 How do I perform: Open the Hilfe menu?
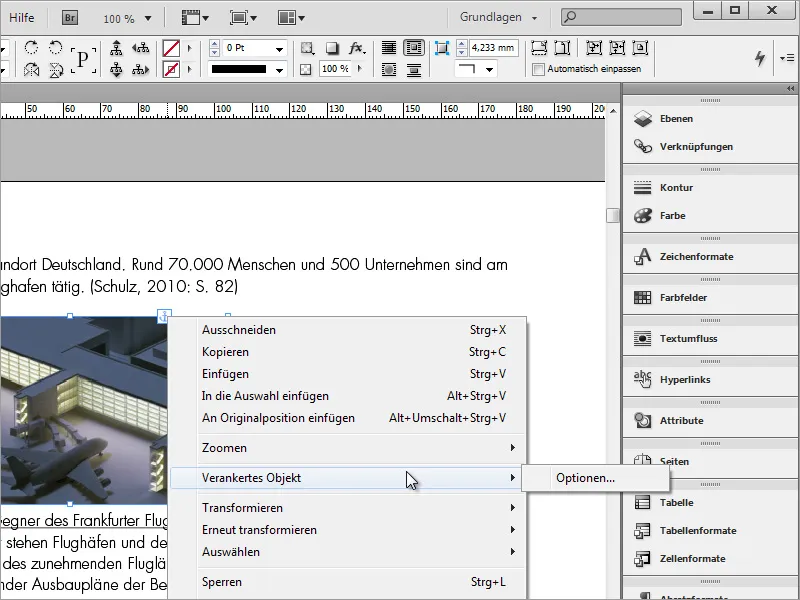point(21,18)
